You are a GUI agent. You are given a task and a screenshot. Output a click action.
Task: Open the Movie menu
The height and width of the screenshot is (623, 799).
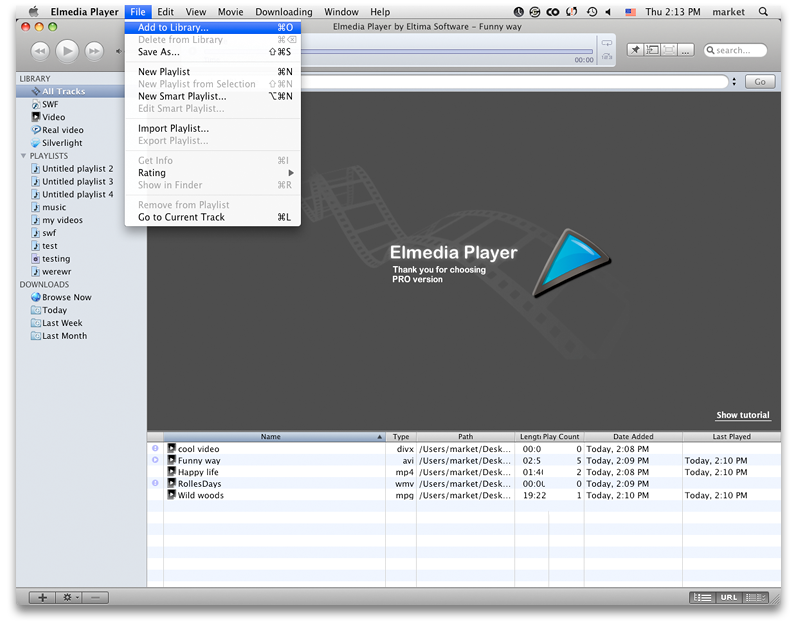(x=230, y=12)
